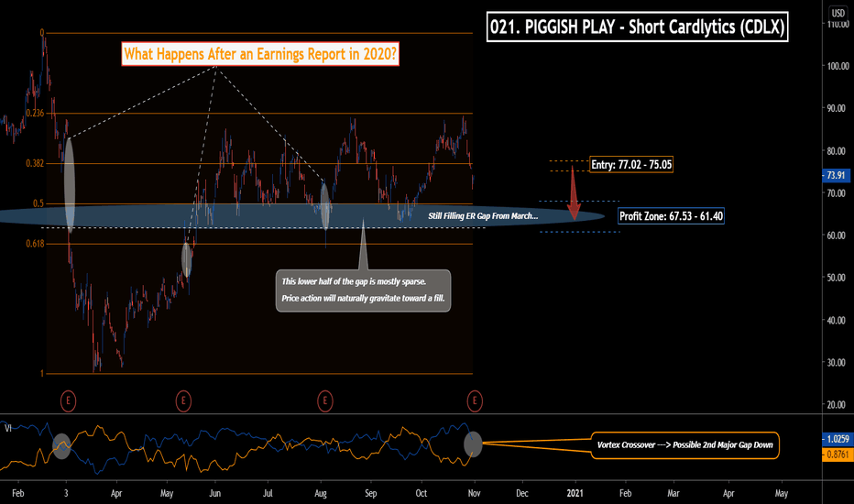This screenshot has width=854, height=504.
Task: Select the orange 0.8761 vortex value label
Action: tap(838, 454)
